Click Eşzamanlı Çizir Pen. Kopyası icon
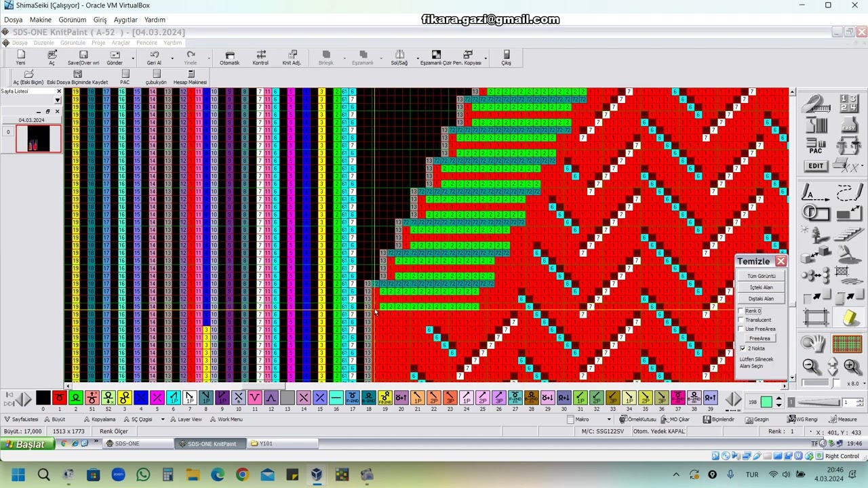 [450, 58]
